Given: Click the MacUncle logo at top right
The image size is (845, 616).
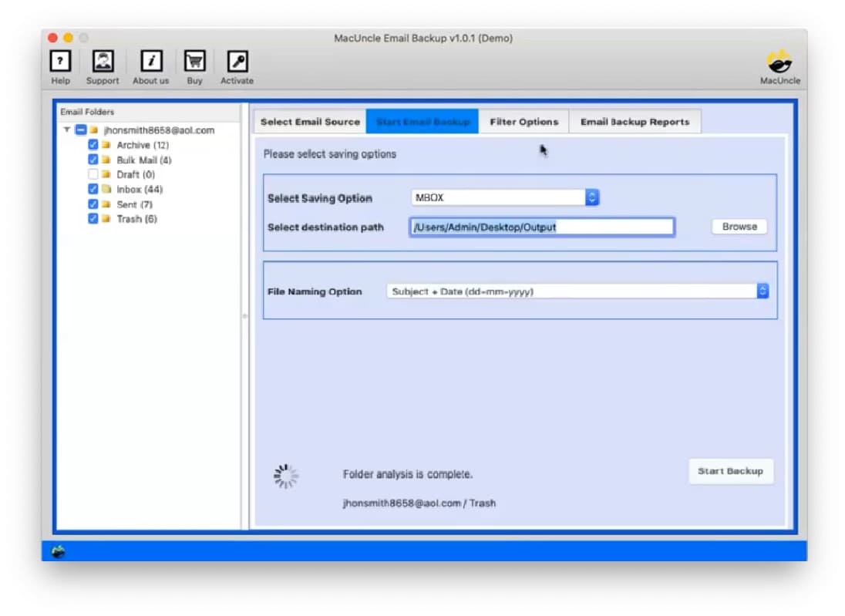Looking at the screenshot, I should pos(779,60).
